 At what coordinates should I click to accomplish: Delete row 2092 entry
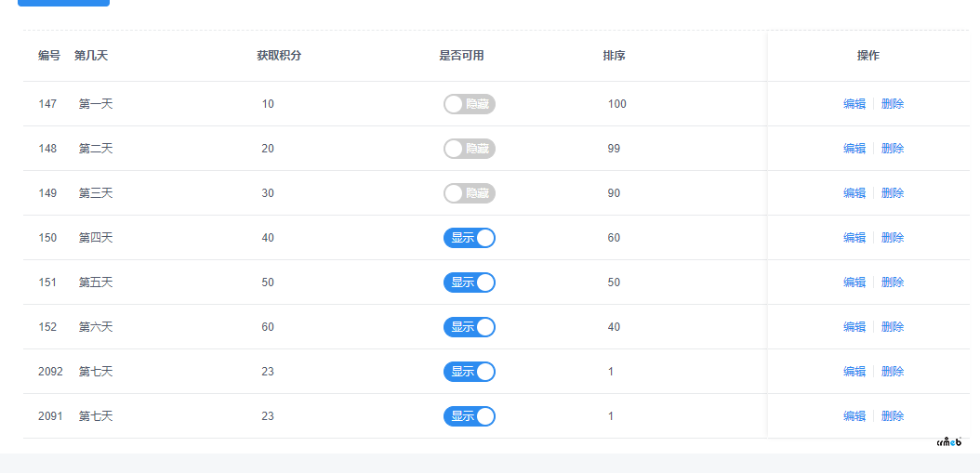point(893,372)
